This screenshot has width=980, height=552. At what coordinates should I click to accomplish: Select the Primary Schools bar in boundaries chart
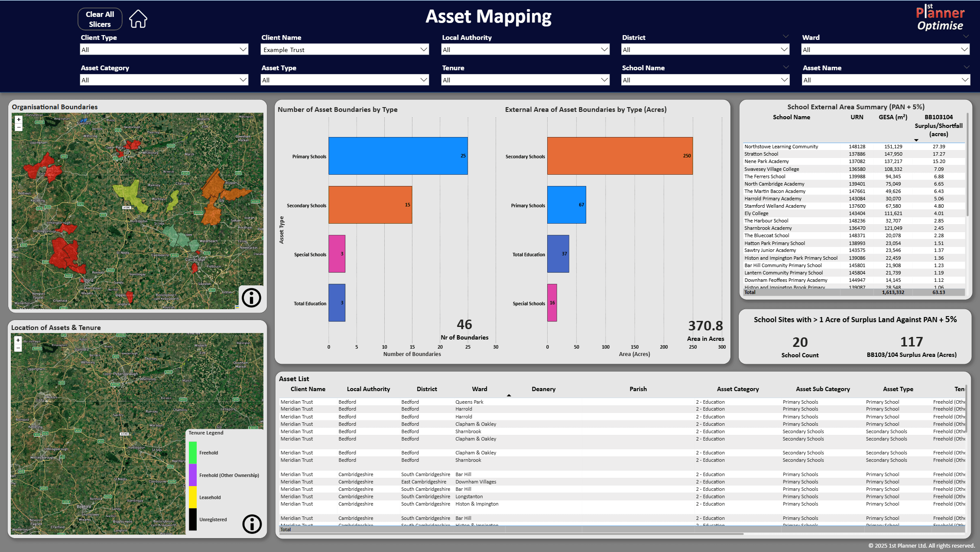398,156
